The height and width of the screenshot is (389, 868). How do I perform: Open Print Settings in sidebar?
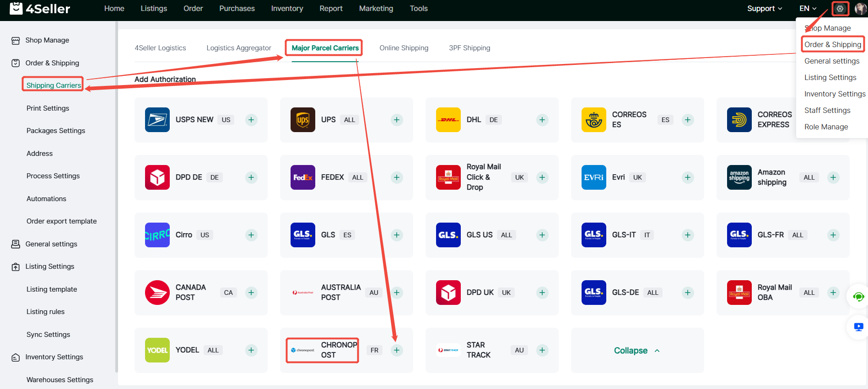point(48,108)
